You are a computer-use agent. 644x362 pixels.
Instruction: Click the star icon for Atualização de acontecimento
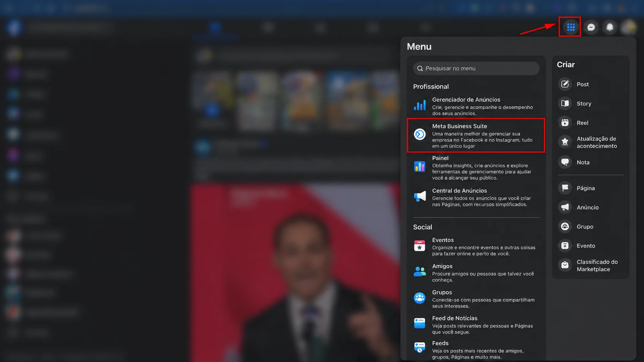[565, 142]
